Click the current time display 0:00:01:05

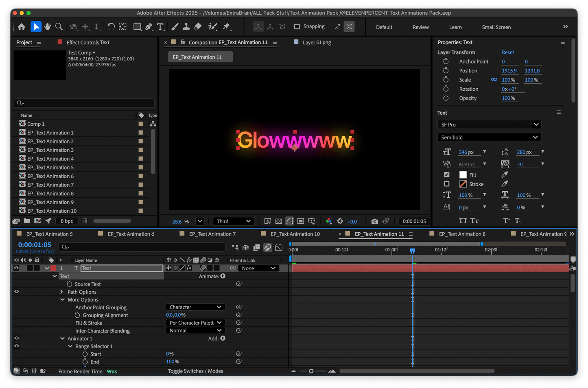(x=35, y=245)
